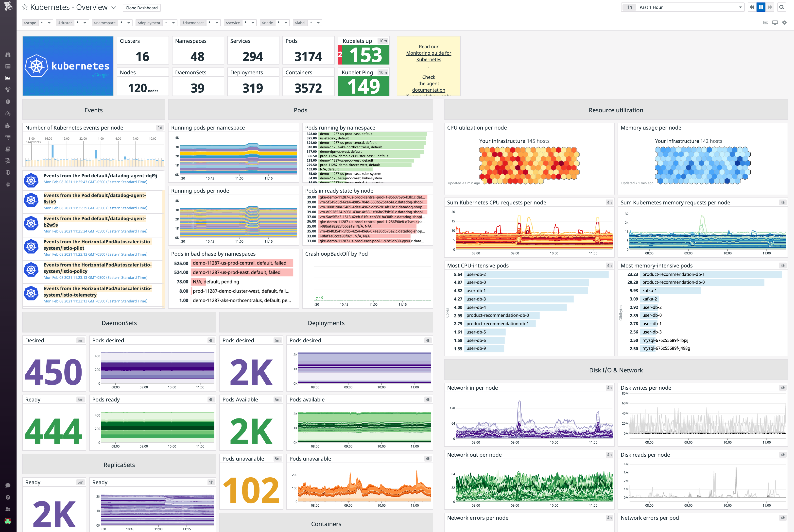
Task: Select the Resource utilization section header
Action: pyautogui.click(x=616, y=110)
